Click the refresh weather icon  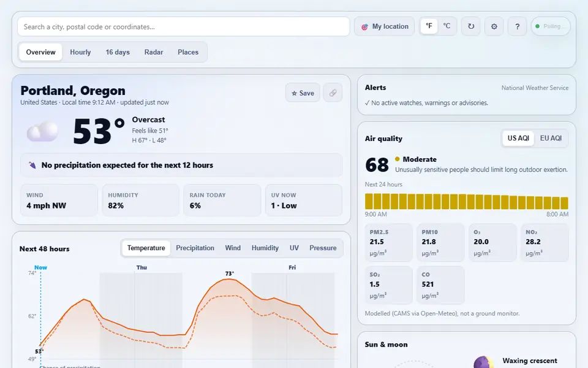pyautogui.click(x=470, y=26)
